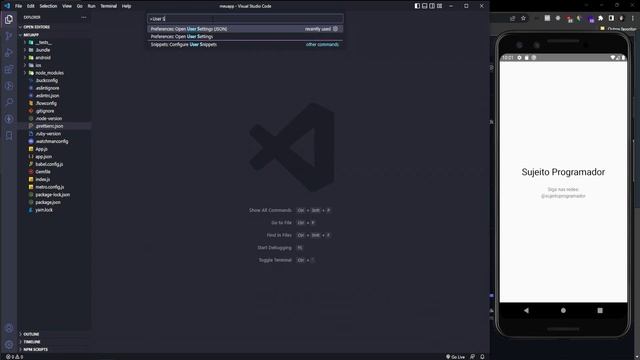Screen dimensions: 640x360
Task: Open the Accounts icon in activity bar
Action: (x=9, y=328)
